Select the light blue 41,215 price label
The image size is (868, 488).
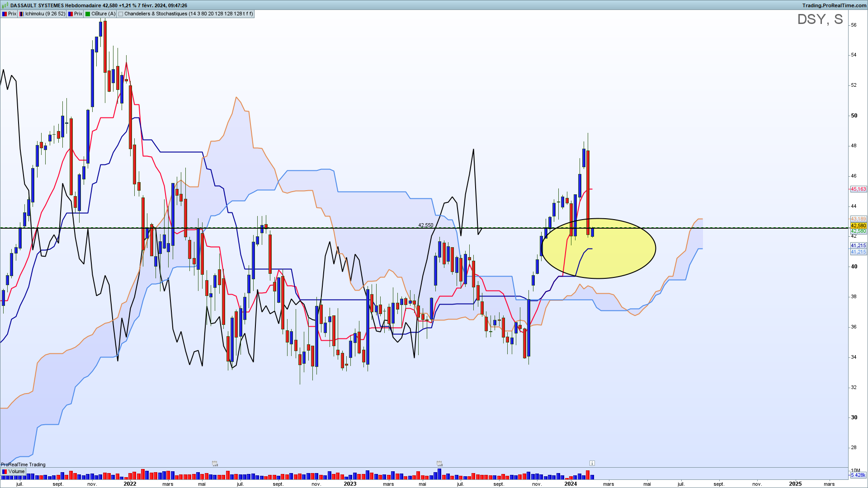tap(859, 252)
